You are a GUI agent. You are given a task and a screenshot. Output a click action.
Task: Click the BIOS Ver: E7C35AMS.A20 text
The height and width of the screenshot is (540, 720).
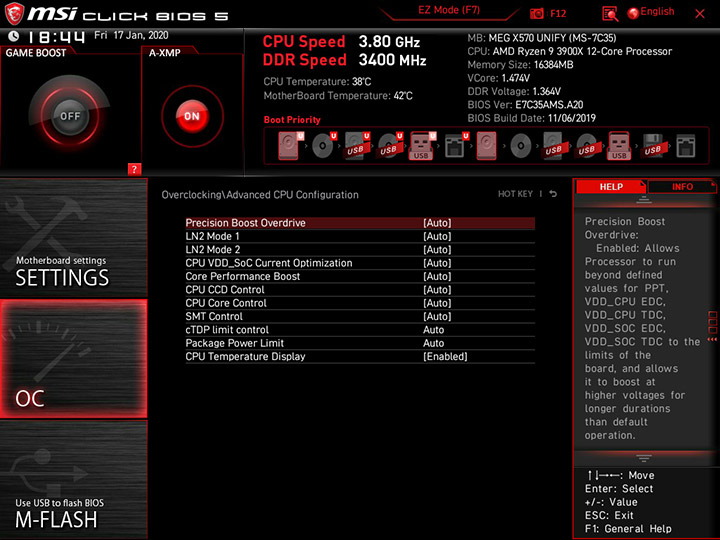(525, 105)
